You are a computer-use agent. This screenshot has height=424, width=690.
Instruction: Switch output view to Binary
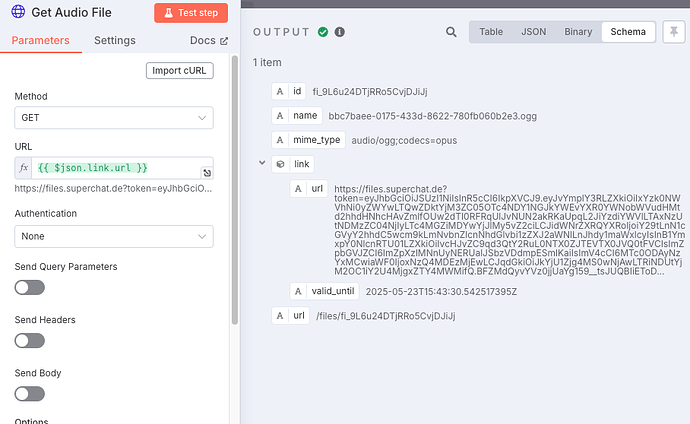(x=578, y=32)
